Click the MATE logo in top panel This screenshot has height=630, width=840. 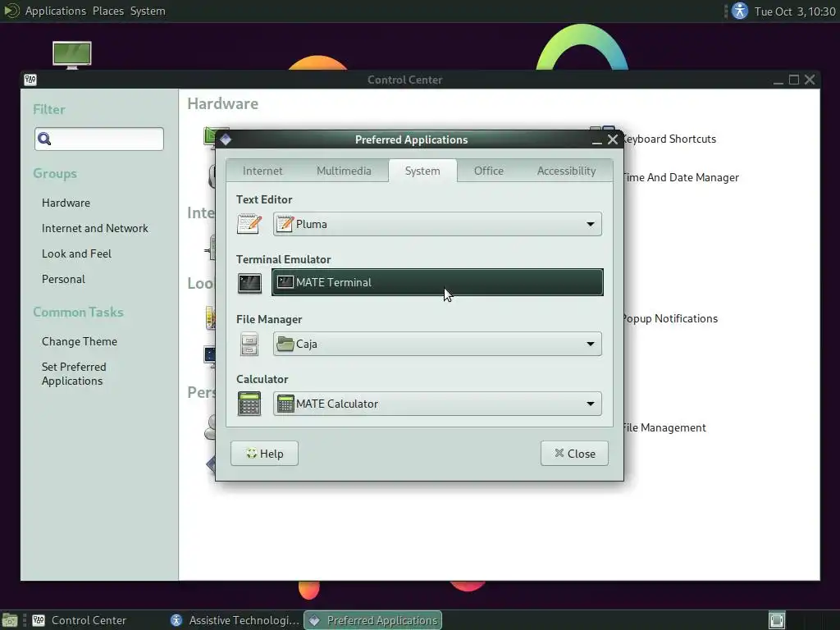point(11,11)
